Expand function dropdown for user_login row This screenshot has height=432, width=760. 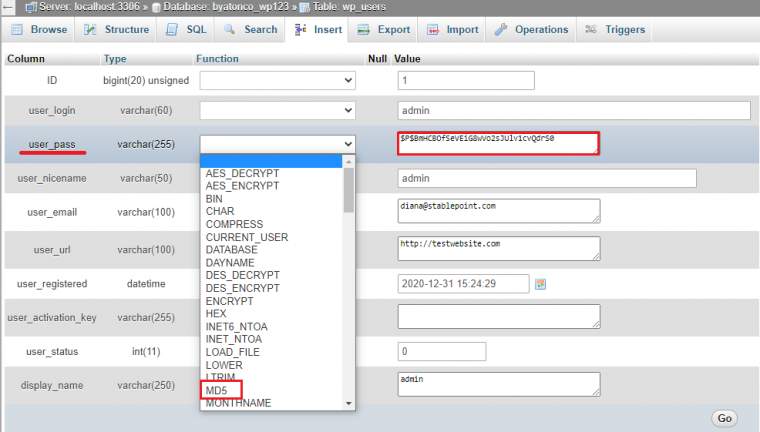[x=277, y=110]
